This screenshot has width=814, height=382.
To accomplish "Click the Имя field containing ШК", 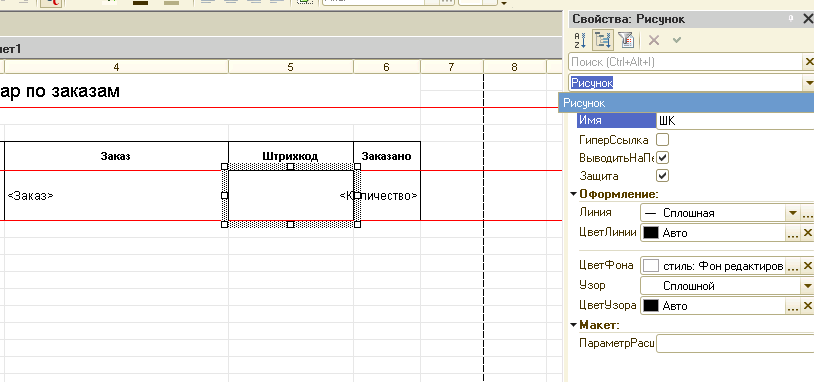I will coord(735,120).
